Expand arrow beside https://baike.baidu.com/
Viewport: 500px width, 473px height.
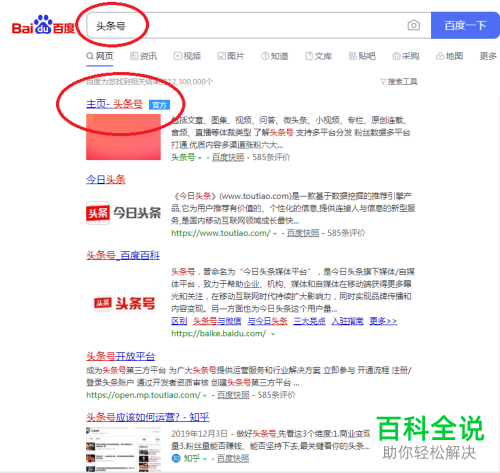[273, 334]
